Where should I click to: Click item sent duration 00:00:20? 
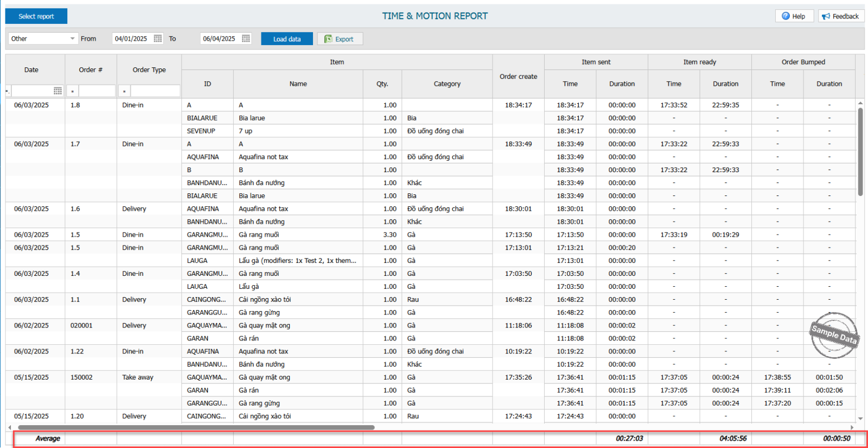622,248
